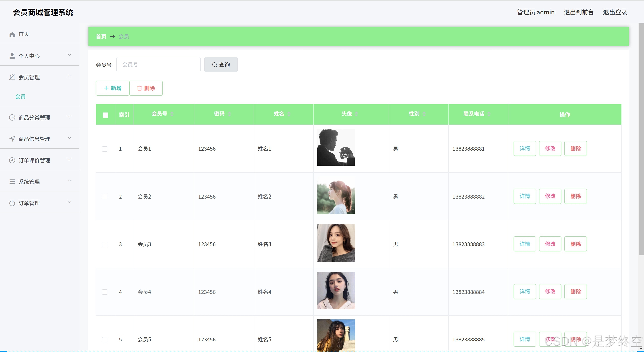Select the checkbox for row 会员3

tap(105, 244)
